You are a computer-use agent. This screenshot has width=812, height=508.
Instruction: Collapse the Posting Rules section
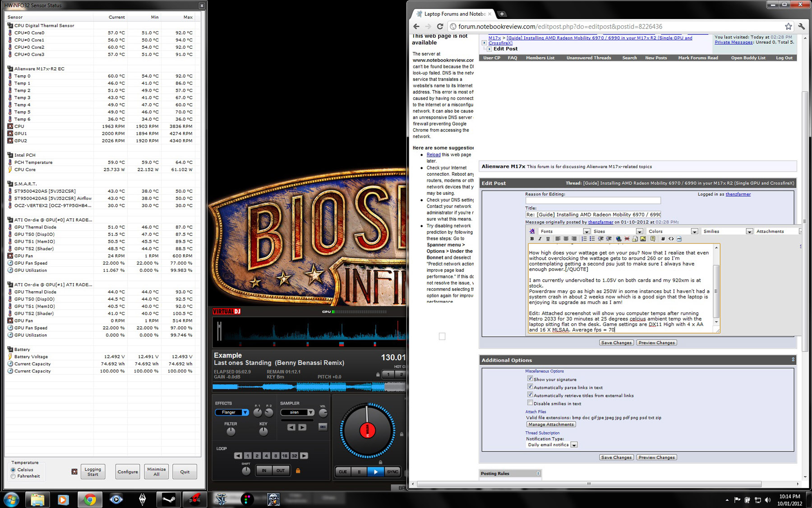coord(538,473)
